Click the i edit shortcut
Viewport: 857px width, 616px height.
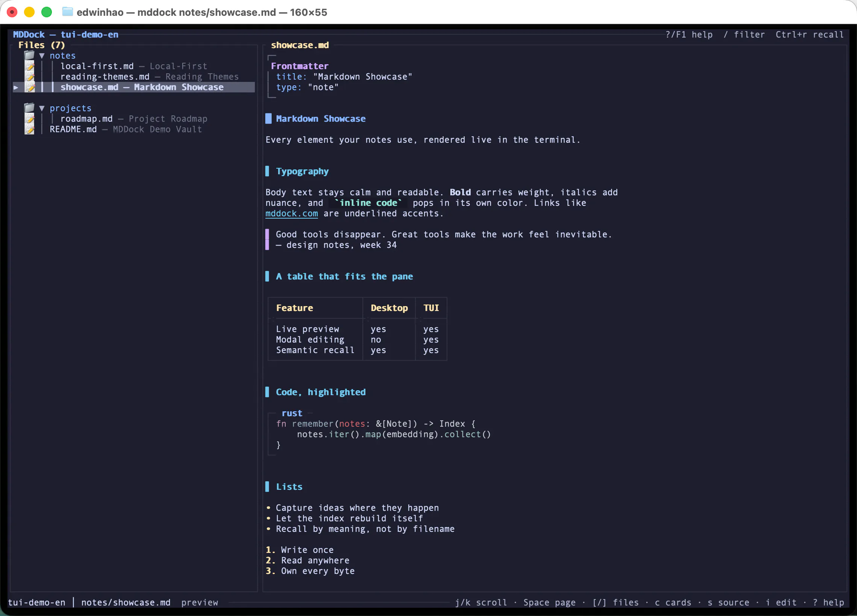[781, 602]
